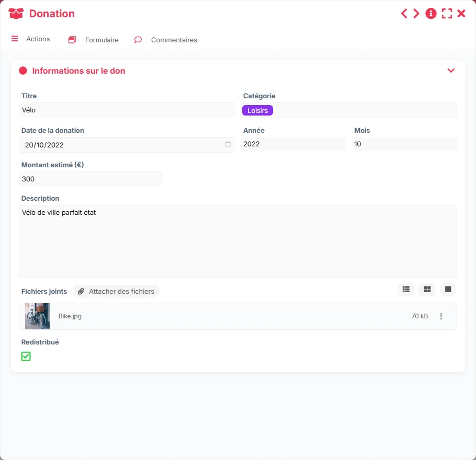Open the Bike.jpg three-dot options menu
476x460 pixels.
(x=441, y=316)
